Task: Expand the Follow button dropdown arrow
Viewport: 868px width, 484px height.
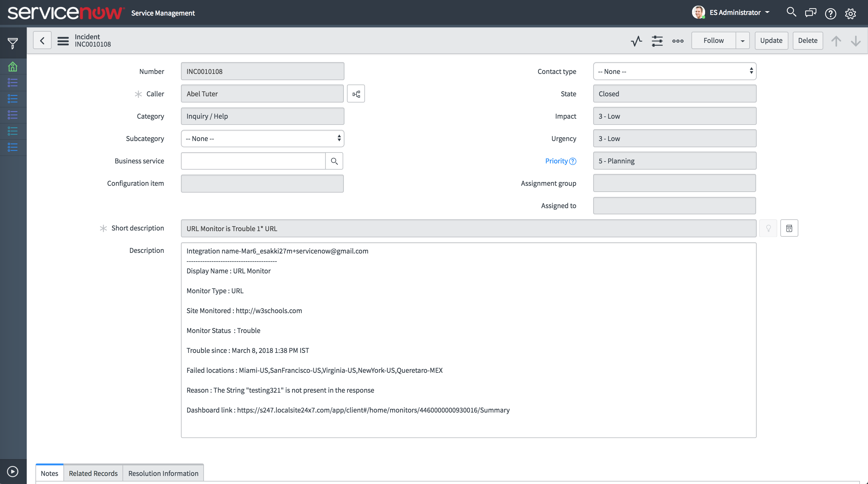Action: click(742, 41)
